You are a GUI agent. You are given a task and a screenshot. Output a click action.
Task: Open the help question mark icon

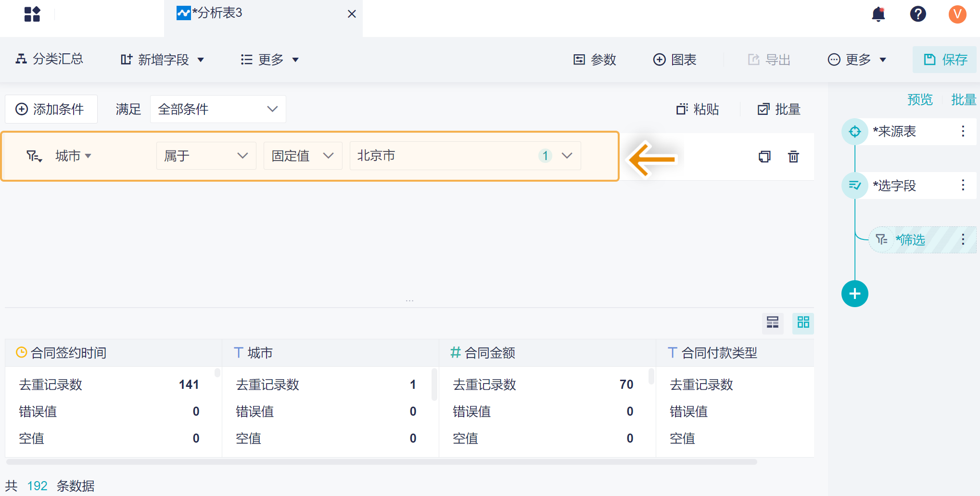click(918, 14)
